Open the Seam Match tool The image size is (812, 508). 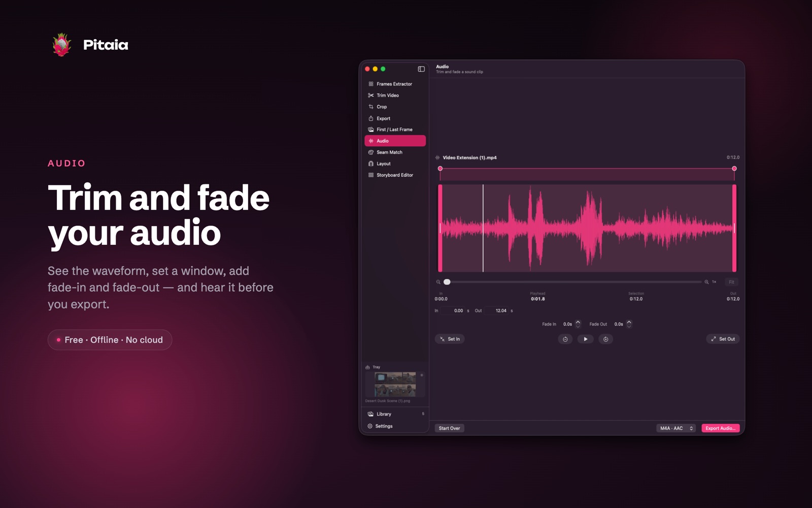(395, 152)
